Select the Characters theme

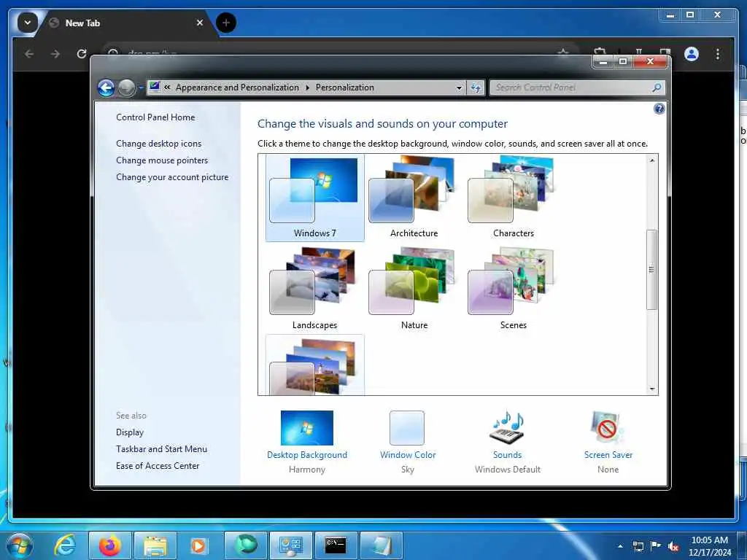(513, 198)
